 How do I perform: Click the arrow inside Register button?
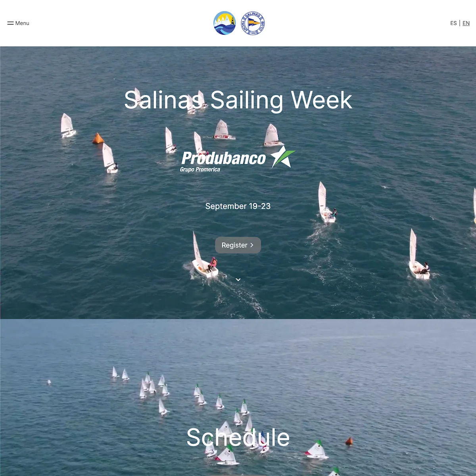tap(251, 245)
